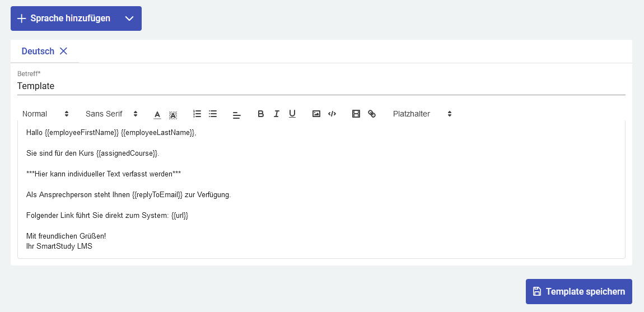Open the Sans Serif font dropdown
The image size is (644, 312).
pos(111,114)
